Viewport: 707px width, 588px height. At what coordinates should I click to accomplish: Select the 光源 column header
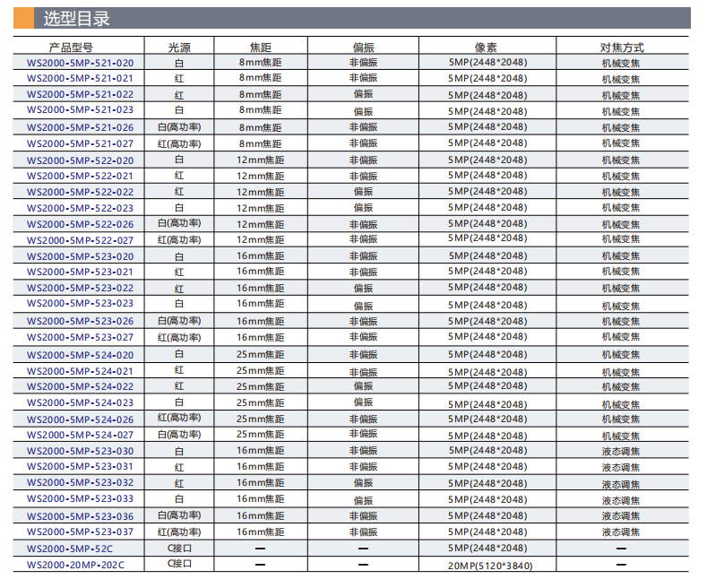pyautogui.click(x=179, y=48)
